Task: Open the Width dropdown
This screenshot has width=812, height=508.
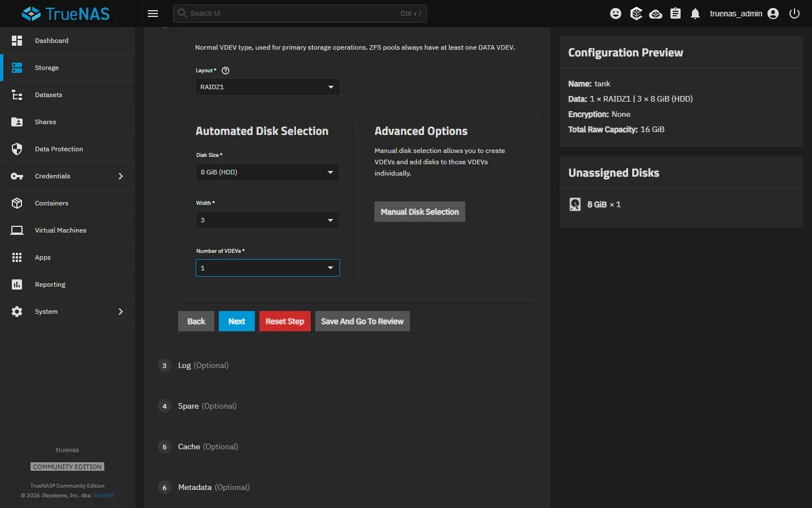Action: pos(268,220)
